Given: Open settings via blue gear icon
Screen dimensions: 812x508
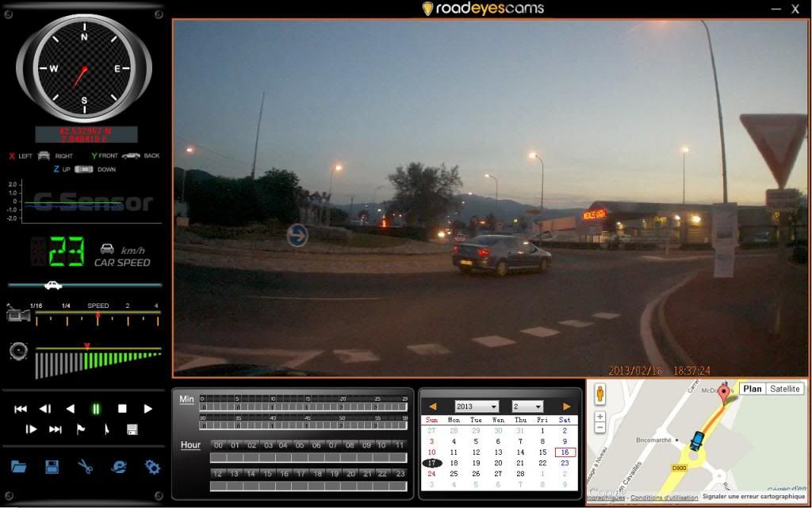Looking at the screenshot, I should pos(152,467).
